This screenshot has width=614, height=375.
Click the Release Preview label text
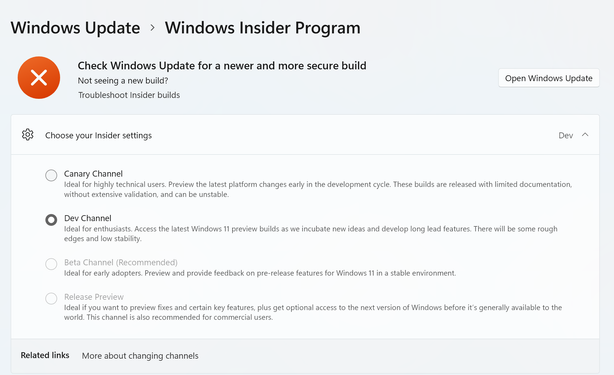coord(94,297)
